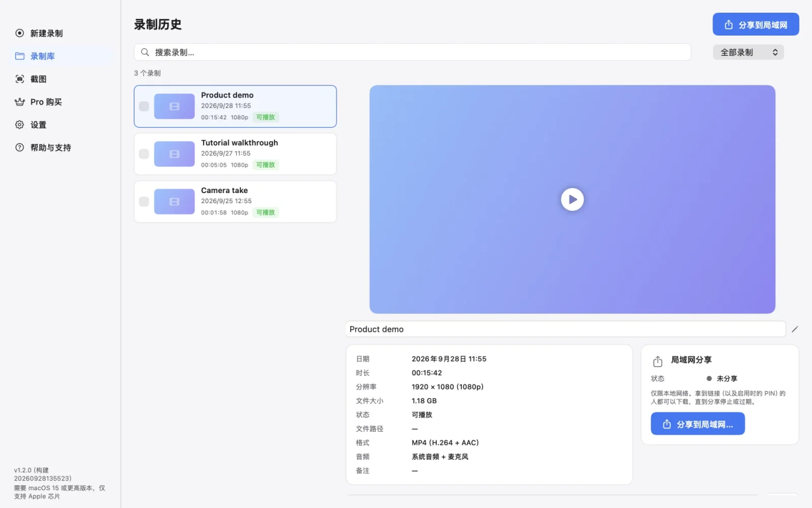
Task: Go to 截图 section
Action: [x=60, y=79]
